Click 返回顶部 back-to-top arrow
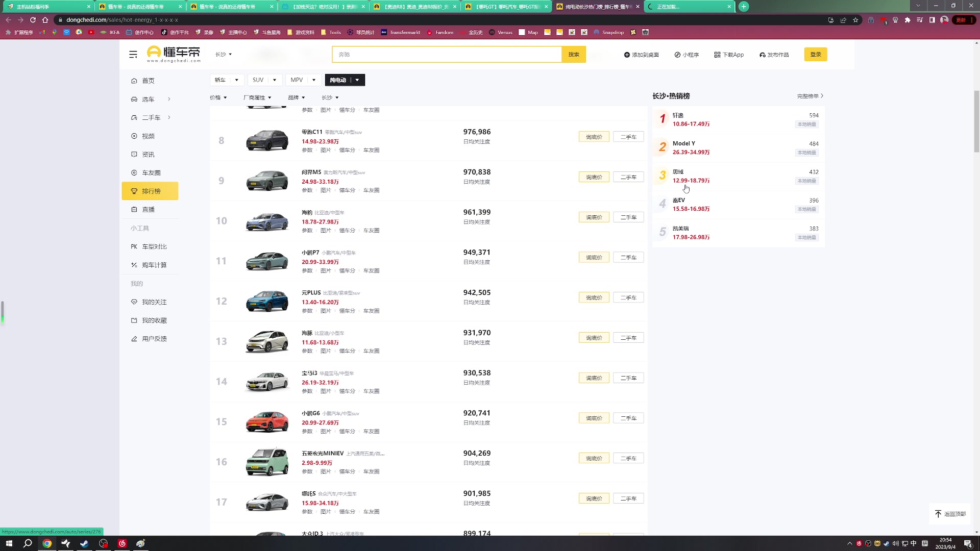This screenshot has width=980, height=551. 938,514
